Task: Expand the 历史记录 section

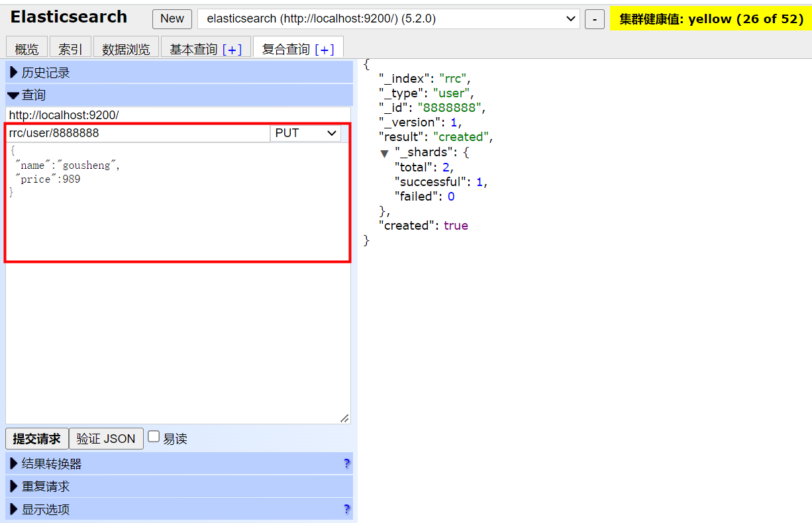Action: pyautogui.click(x=179, y=72)
